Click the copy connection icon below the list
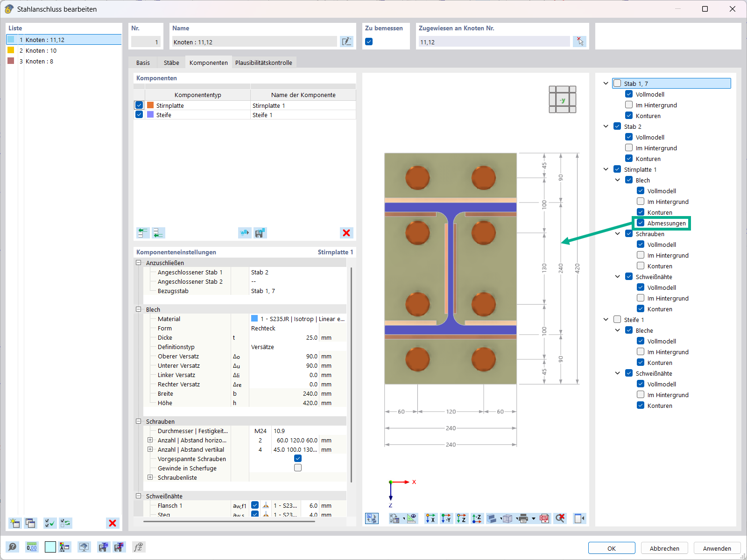This screenshot has width=747, height=560. 31,523
